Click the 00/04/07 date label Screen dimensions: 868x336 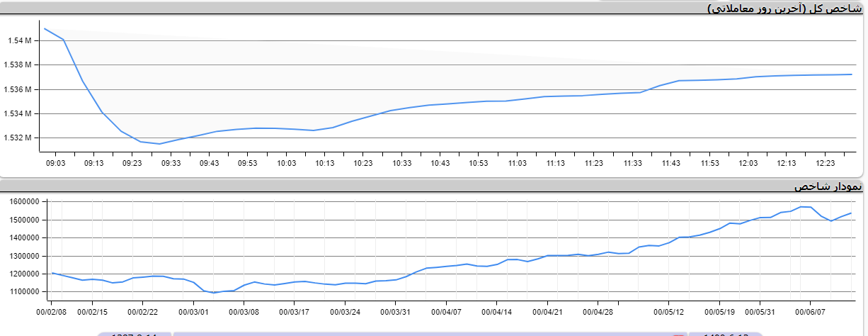(447, 310)
